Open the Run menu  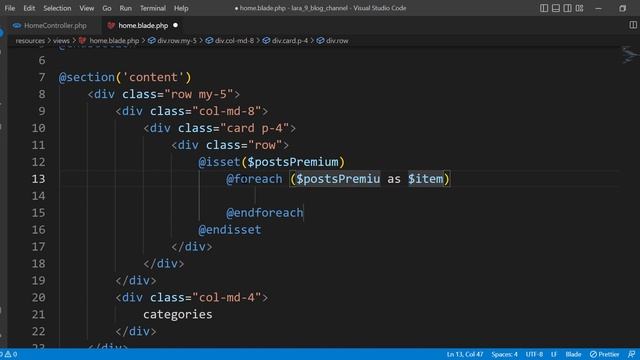(x=125, y=8)
